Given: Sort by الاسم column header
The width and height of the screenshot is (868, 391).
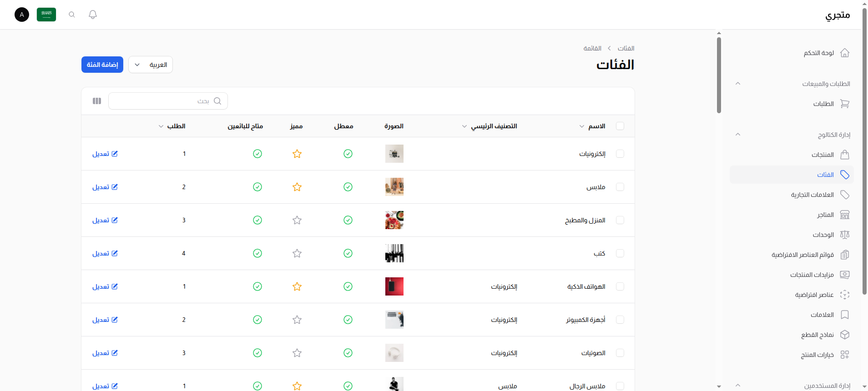Looking at the screenshot, I should [592, 126].
